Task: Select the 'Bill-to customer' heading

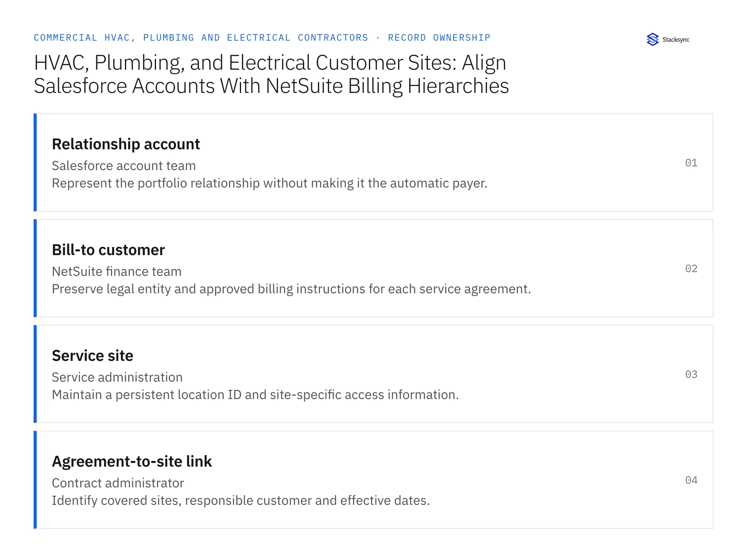Action: [x=108, y=250]
